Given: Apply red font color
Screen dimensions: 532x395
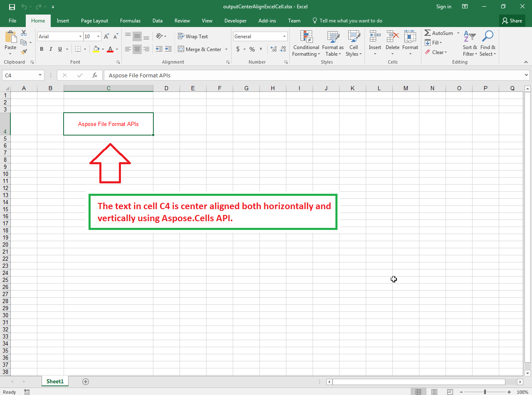Looking at the screenshot, I should pos(110,49).
